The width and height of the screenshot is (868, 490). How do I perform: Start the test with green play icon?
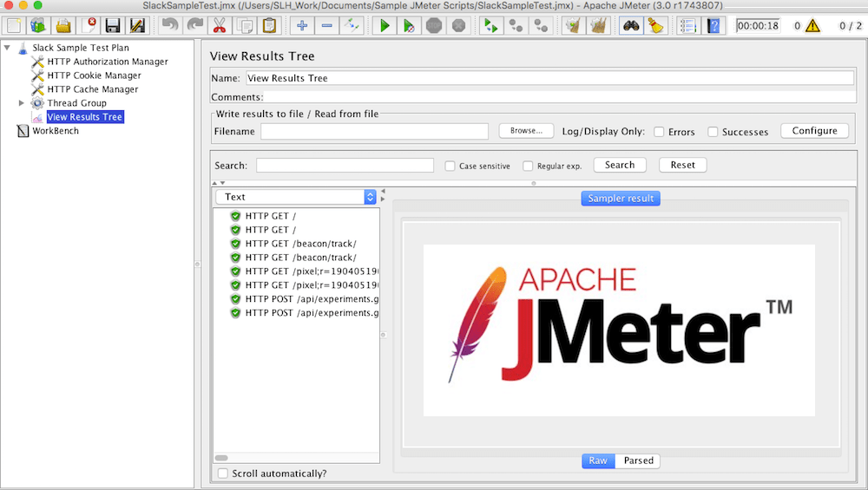click(385, 25)
